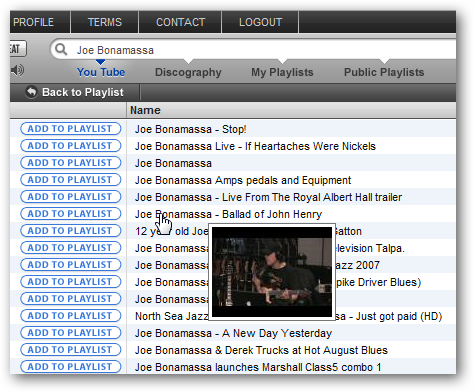Switch to the You Tube tab
Screen dimensions: 474x392
[x=101, y=72]
